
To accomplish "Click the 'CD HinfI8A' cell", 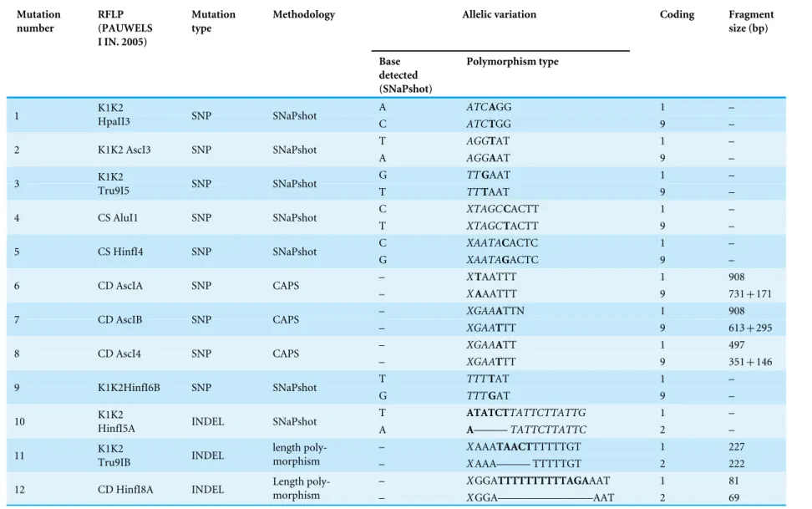I will coord(126,489).
